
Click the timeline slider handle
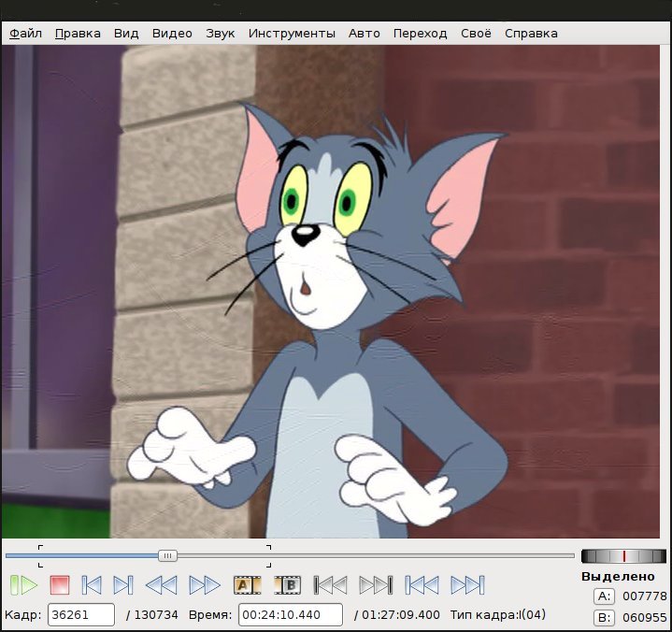tap(167, 555)
